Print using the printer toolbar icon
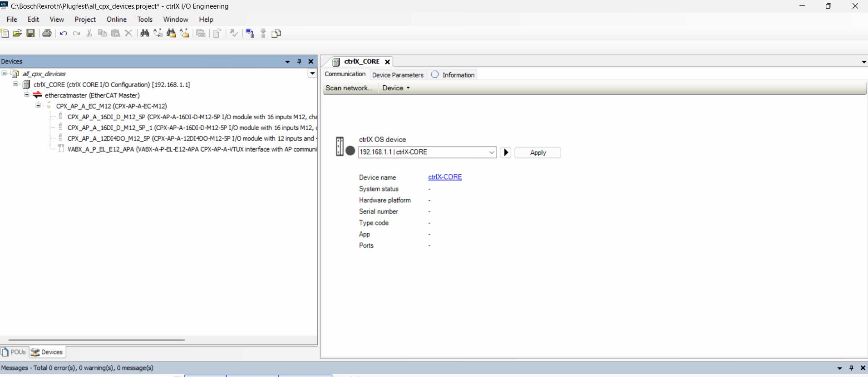868x377 pixels. point(47,33)
